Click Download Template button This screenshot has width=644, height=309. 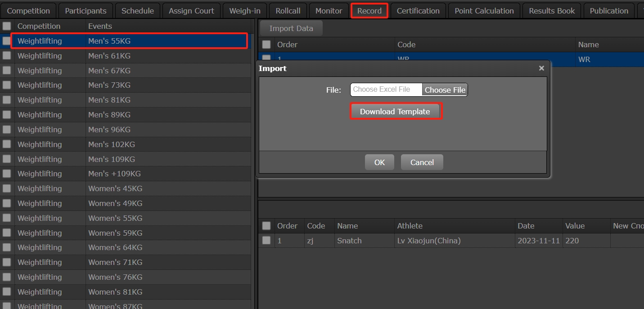click(x=395, y=112)
